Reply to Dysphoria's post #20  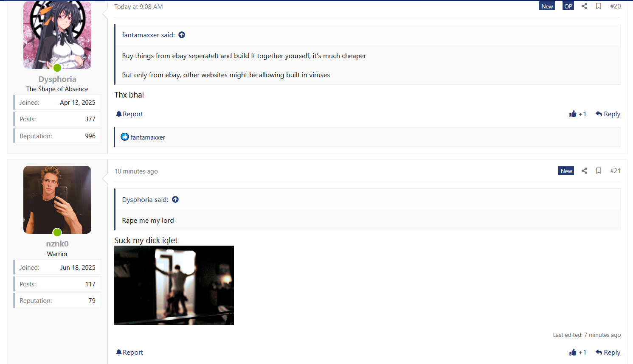(x=608, y=114)
